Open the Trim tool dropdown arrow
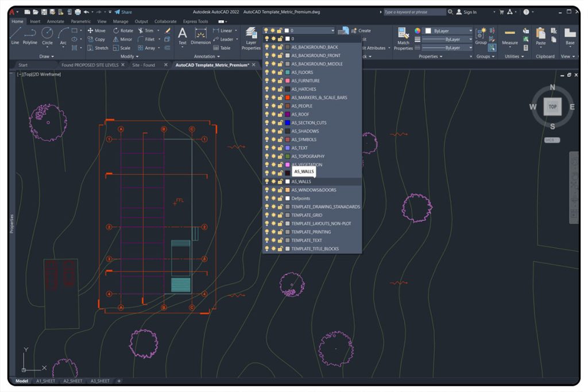Viewport: 588px width, 392px height. (158, 31)
